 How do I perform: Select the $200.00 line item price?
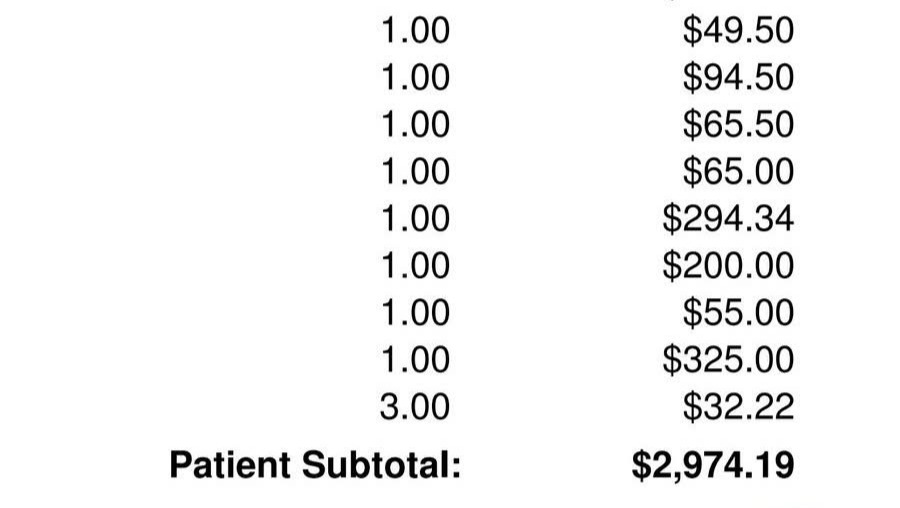[x=728, y=265]
